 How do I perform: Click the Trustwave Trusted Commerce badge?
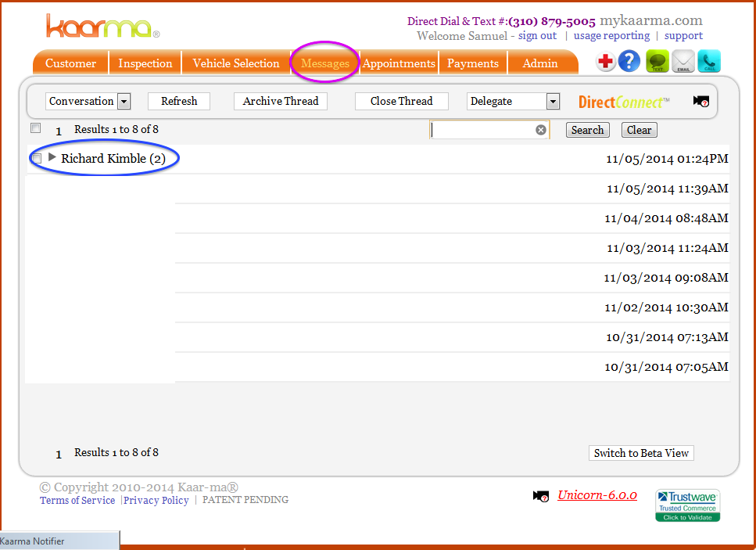click(x=687, y=505)
